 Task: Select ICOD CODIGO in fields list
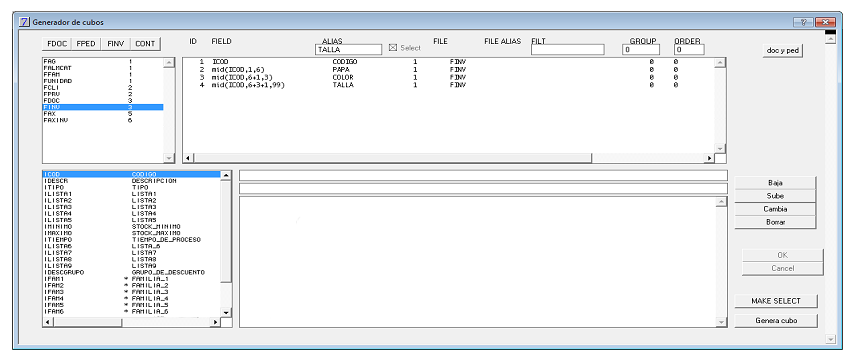(x=131, y=174)
